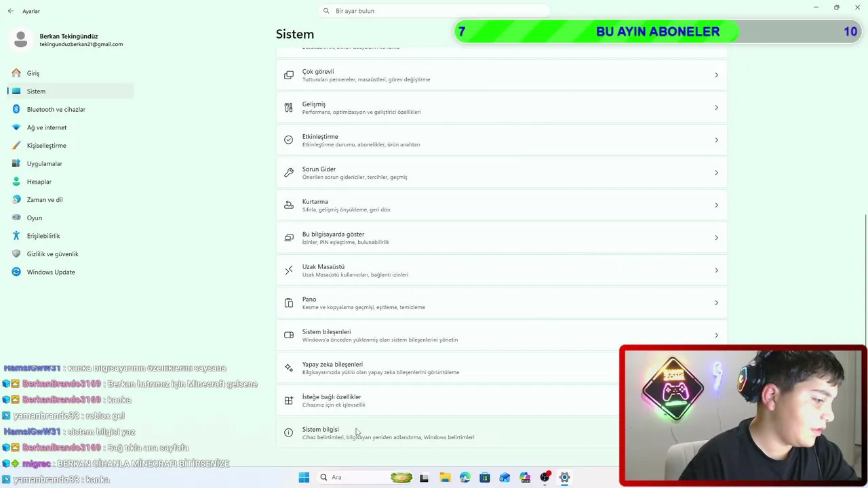Open Outlook from the taskbar
868x488 pixels.
coord(505,477)
